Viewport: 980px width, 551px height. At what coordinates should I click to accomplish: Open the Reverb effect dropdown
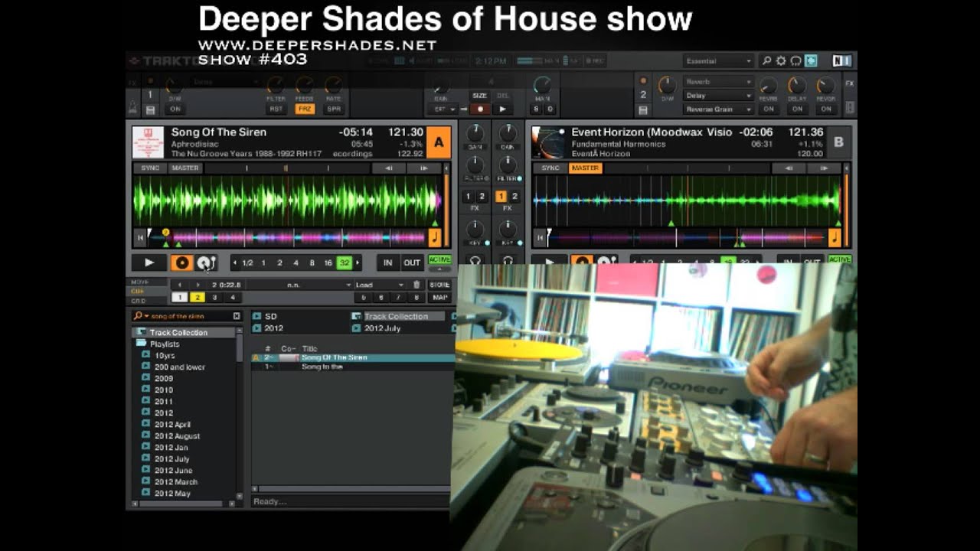pyautogui.click(x=719, y=81)
